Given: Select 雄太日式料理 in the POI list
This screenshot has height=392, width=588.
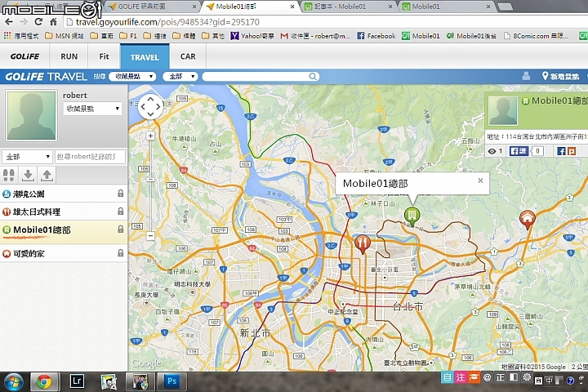Looking at the screenshot, I should coord(64,212).
